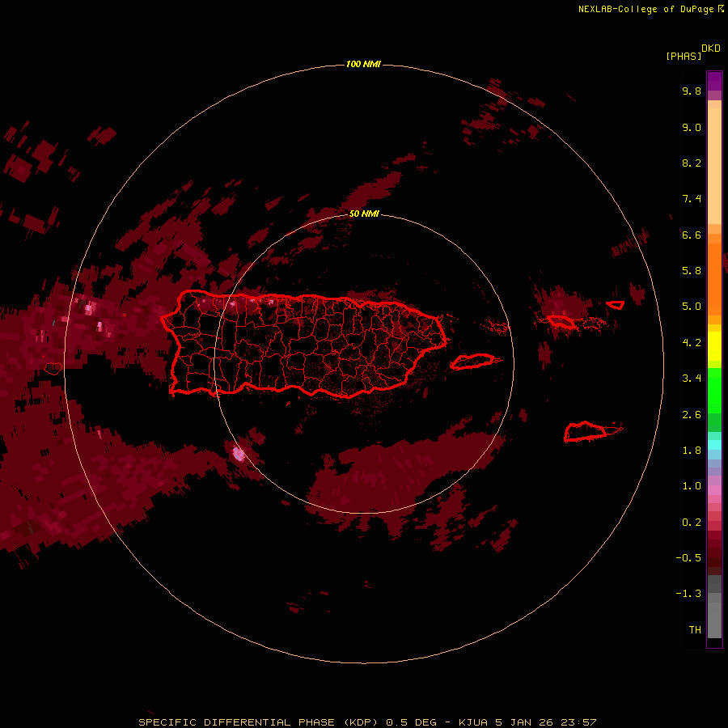Click the 6.6 scale value
Image resolution: width=728 pixels, height=728 pixels.
692,235
